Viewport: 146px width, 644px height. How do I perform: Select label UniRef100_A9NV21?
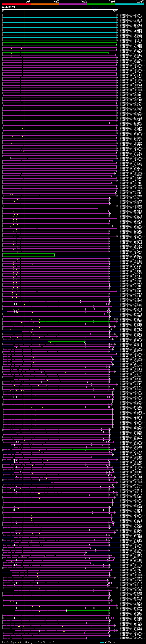[131, 35]
